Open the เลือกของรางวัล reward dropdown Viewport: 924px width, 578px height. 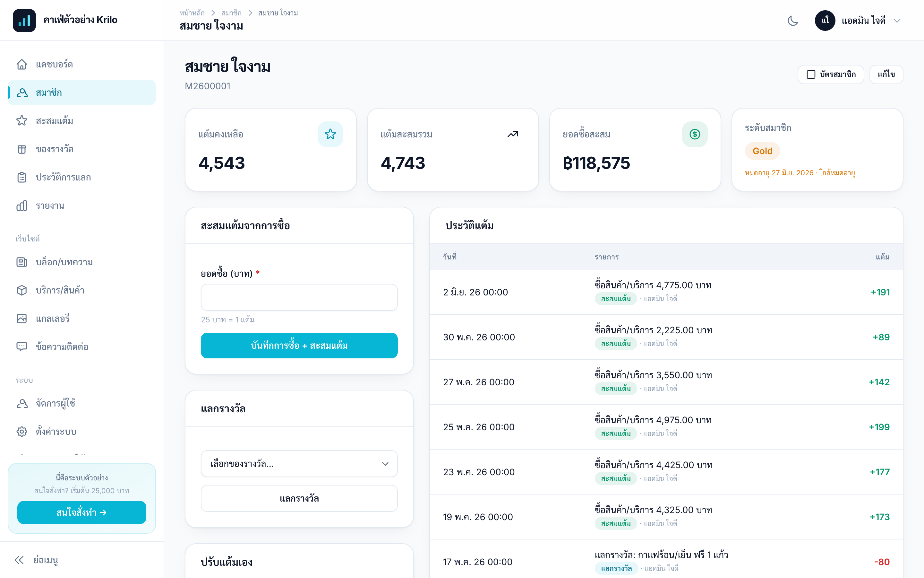299,464
